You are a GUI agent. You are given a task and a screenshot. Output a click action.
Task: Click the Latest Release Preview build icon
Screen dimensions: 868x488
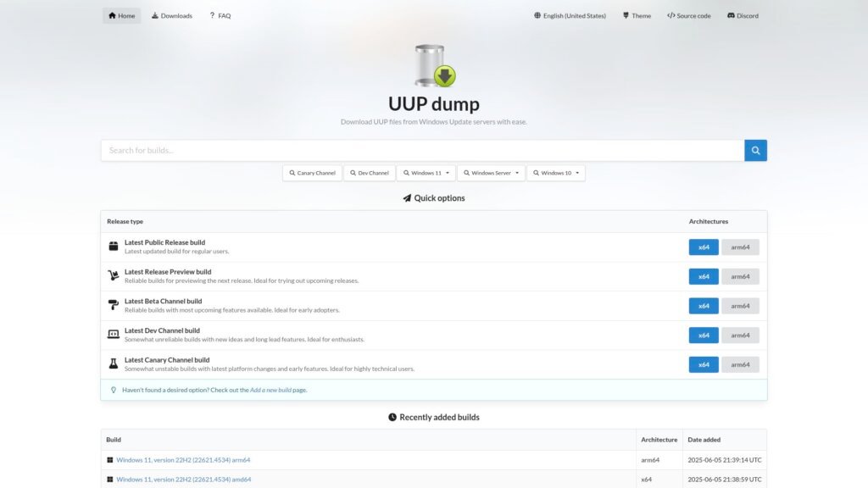point(114,275)
